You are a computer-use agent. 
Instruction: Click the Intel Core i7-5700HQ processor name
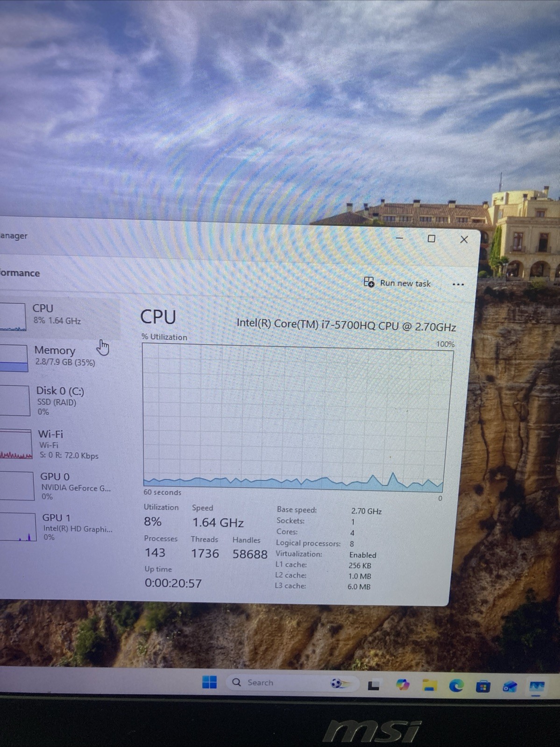tap(346, 325)
